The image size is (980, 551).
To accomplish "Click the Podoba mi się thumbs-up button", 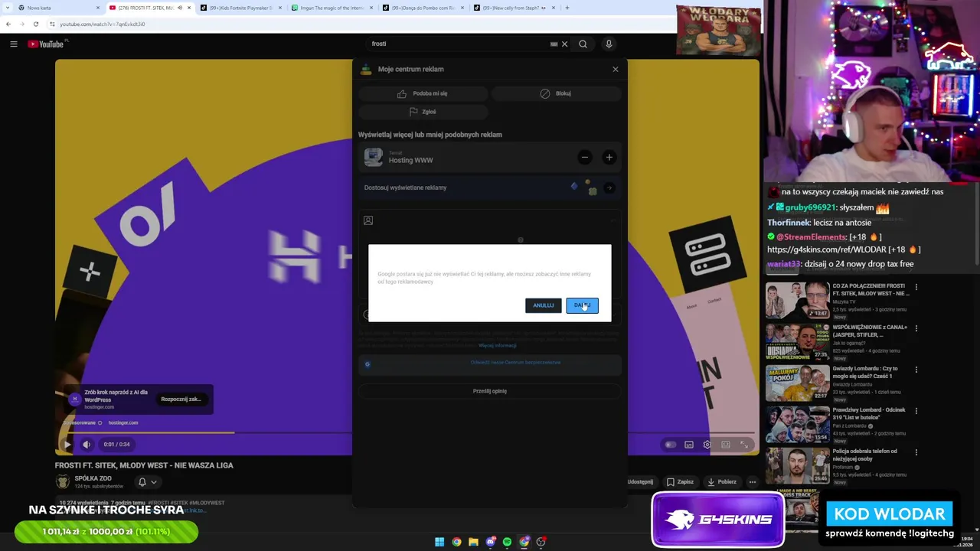I will [423, 93].
